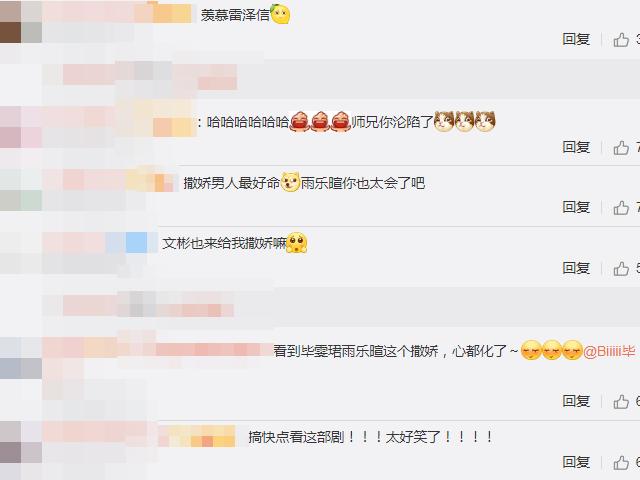Viewport: 640px width, 480px height.
Task: Open avatar of 羡慕雷泽信 commenter
Action: tap(21, 21)
